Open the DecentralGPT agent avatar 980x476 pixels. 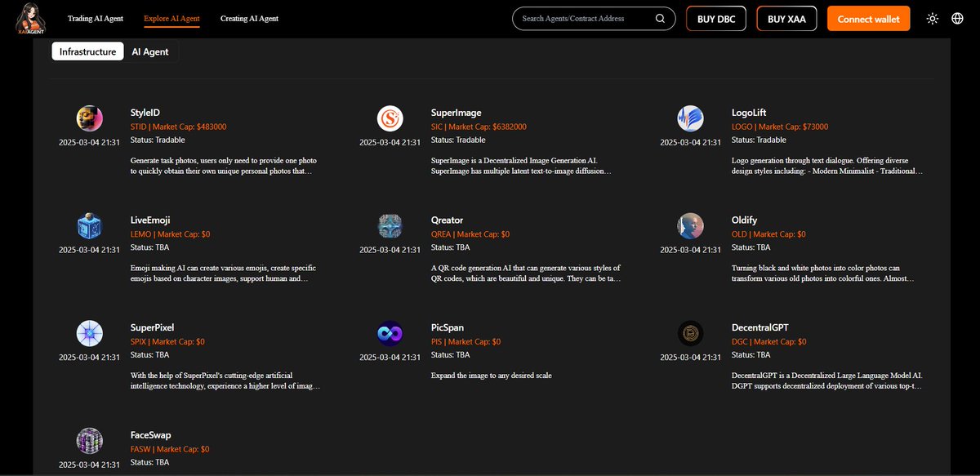tap(691, 333)
